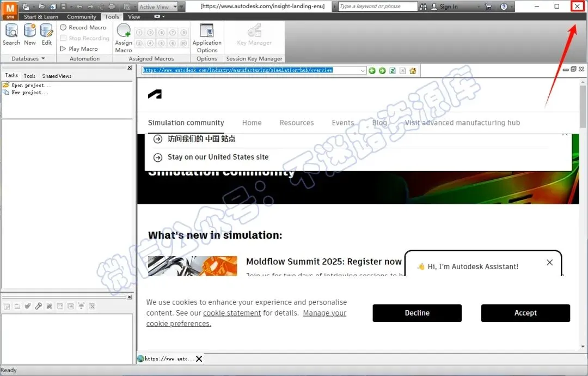Screen dimensions: 588x376
Task: Run Play Macro
Action: pos(79,49)
